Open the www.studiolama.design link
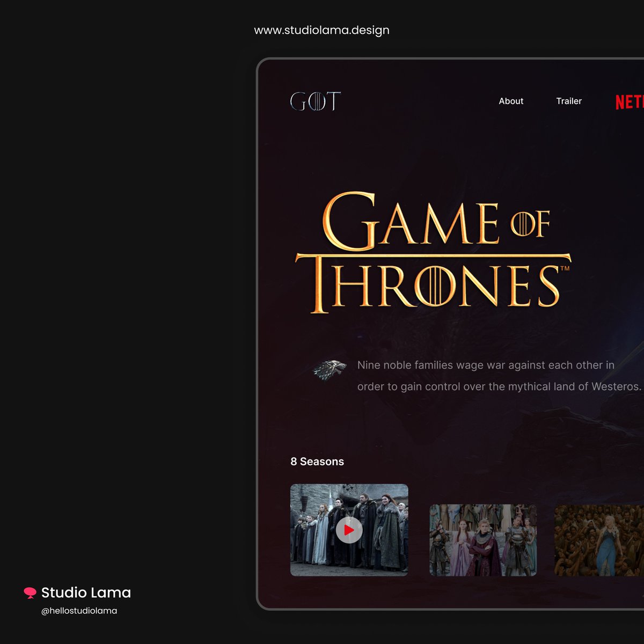This screenshot has height=644, width=644. click(x=322, y=30)
